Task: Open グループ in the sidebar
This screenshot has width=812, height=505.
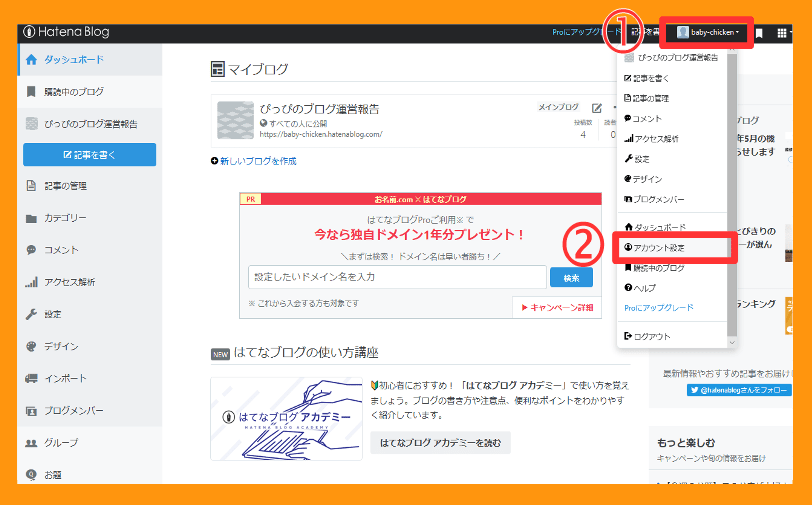Action: (90, 442)
